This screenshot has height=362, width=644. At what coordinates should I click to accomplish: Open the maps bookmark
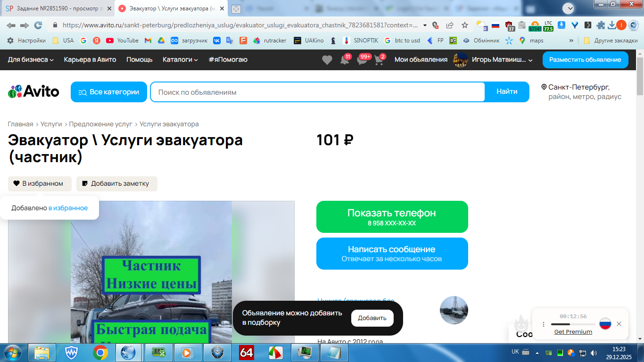point(531,41)
